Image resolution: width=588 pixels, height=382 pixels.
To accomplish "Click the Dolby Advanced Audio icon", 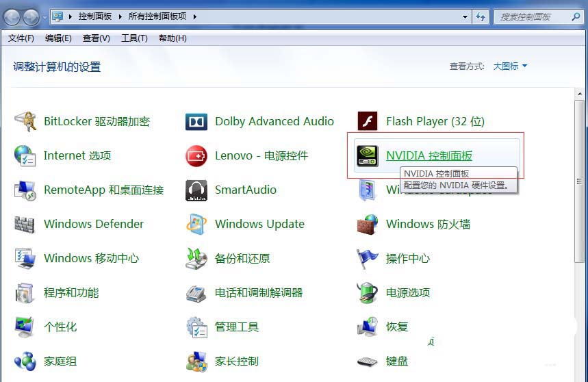I will tap(196, 121).
